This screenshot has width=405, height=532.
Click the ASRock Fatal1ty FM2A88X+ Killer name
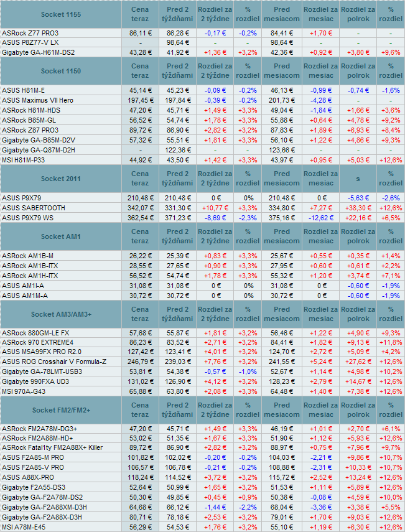(x=52, y=447)
